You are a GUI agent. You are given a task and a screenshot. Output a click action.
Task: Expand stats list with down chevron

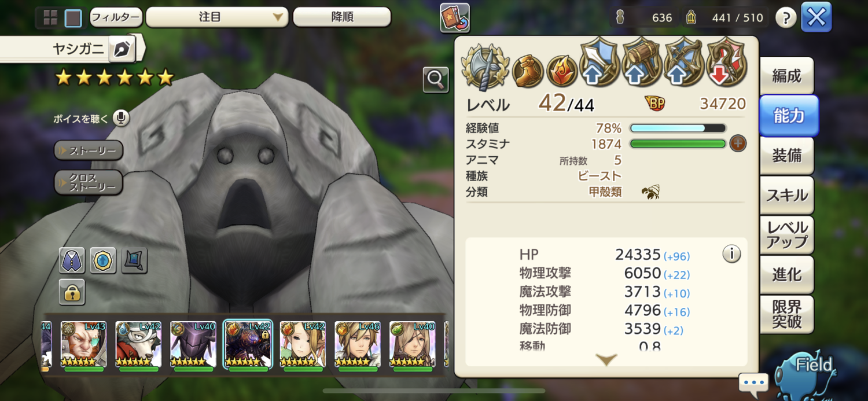point(606,360)
